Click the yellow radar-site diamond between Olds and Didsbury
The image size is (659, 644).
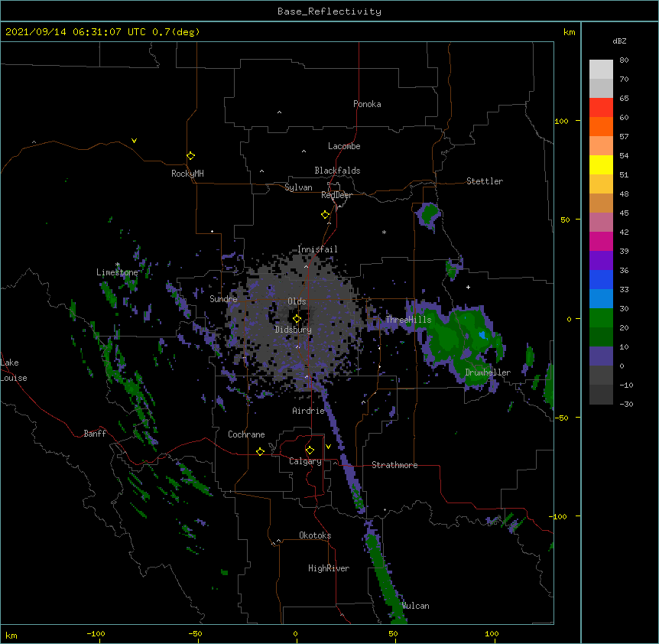pos(297,318)
